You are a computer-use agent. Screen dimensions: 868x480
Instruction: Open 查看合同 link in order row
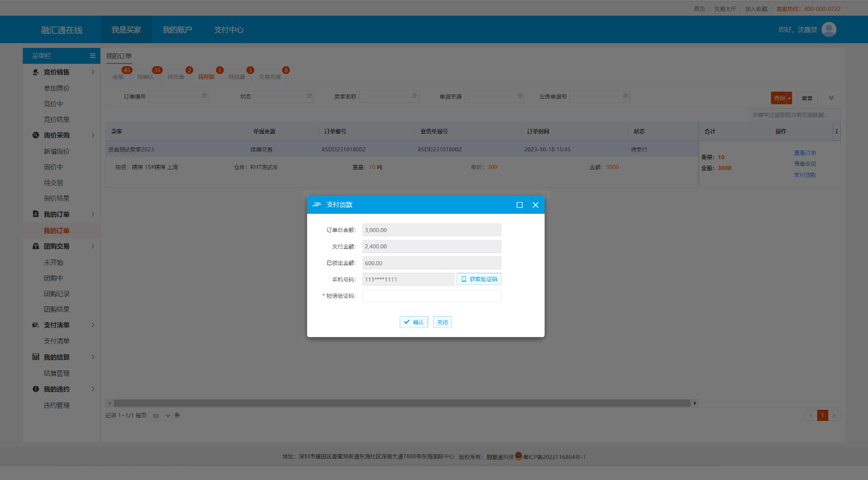click(x=805, y=164)
